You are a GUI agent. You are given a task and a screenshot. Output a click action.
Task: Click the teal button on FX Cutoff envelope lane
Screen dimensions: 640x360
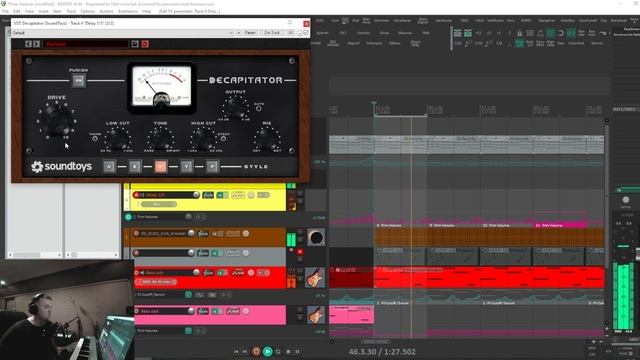pos(188,294)
